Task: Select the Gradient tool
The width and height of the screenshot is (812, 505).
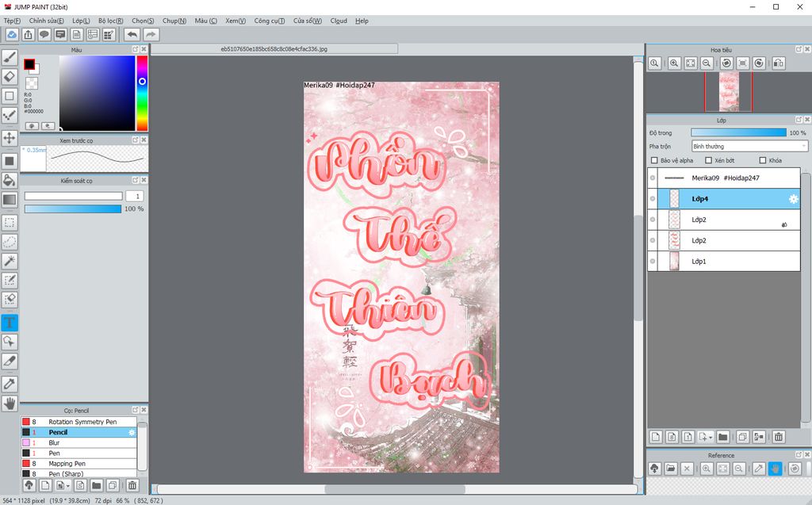Action: (x=10, y=200)
